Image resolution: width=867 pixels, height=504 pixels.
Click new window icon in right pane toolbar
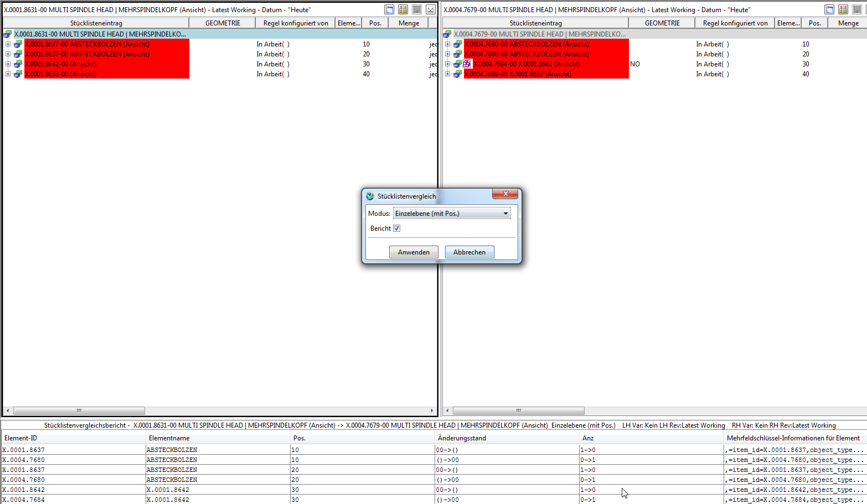click(829, 9)
